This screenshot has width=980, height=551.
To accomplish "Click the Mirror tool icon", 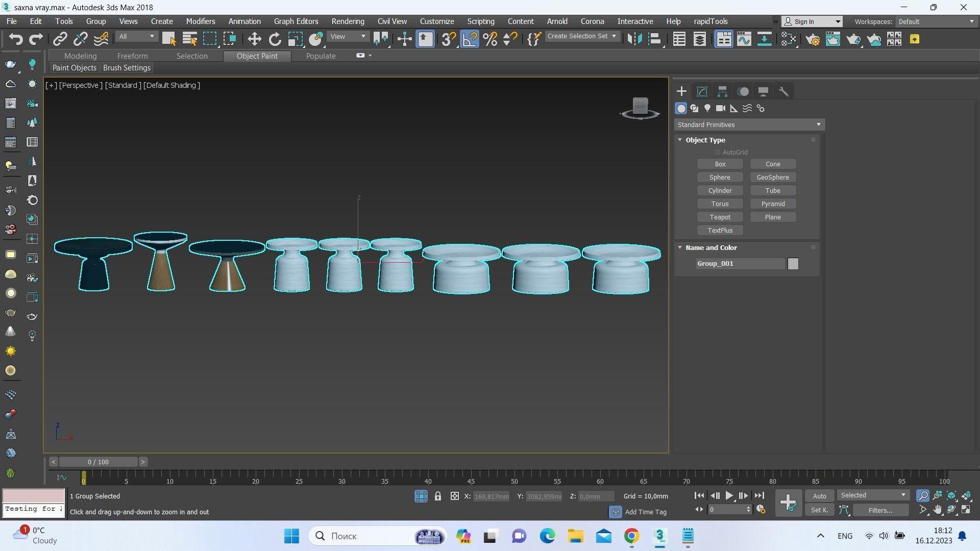I will coord(634,39).
